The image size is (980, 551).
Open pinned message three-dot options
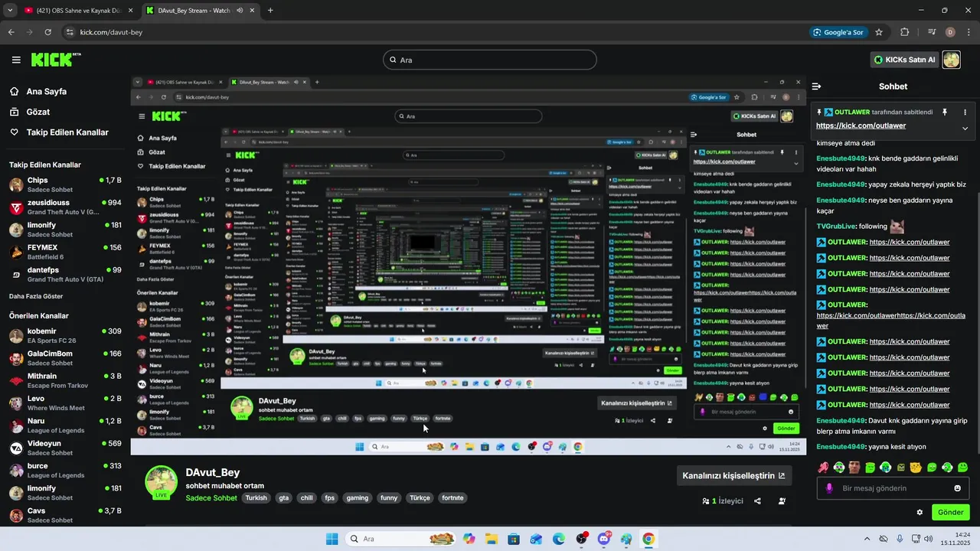pos(965,112)
